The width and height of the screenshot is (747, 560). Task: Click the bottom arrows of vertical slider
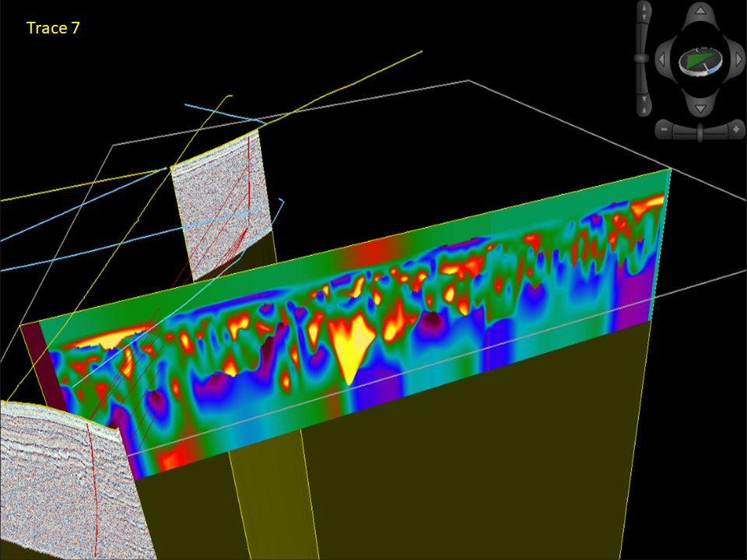coord(644,105)
